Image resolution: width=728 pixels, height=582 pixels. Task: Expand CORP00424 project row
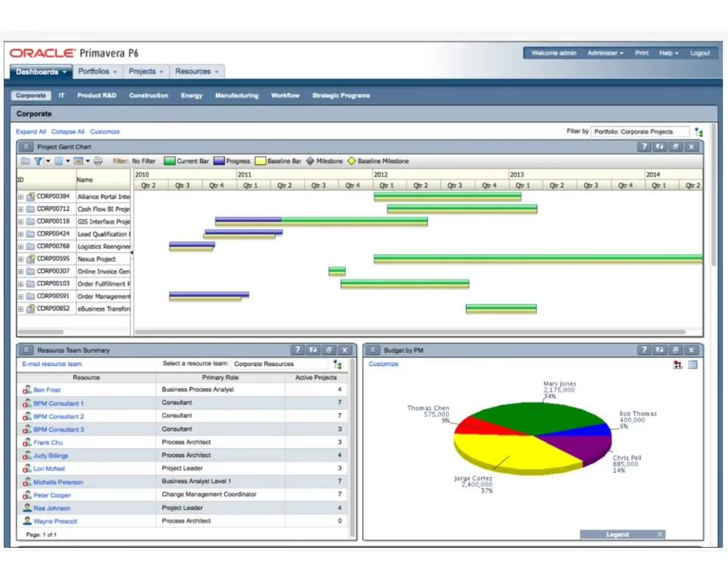[20, 234]
